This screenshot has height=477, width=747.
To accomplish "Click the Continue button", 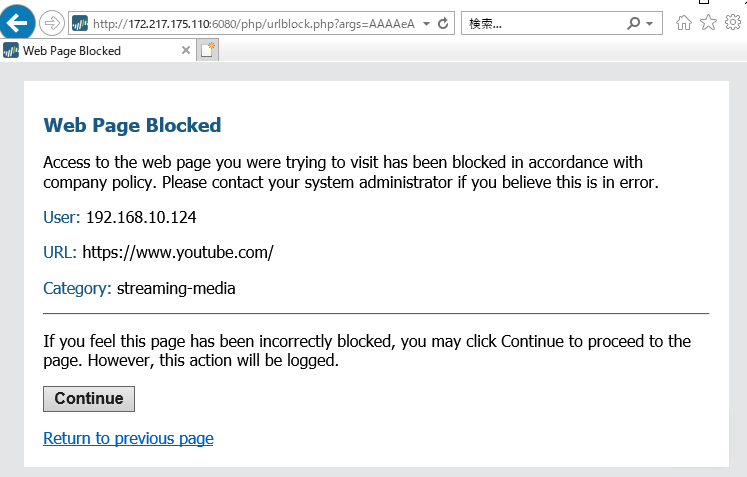I will click(89, 399).
